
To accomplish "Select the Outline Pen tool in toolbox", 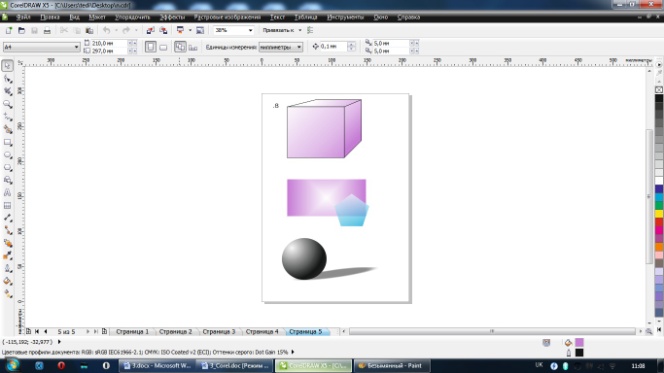I will click(8, 268).
